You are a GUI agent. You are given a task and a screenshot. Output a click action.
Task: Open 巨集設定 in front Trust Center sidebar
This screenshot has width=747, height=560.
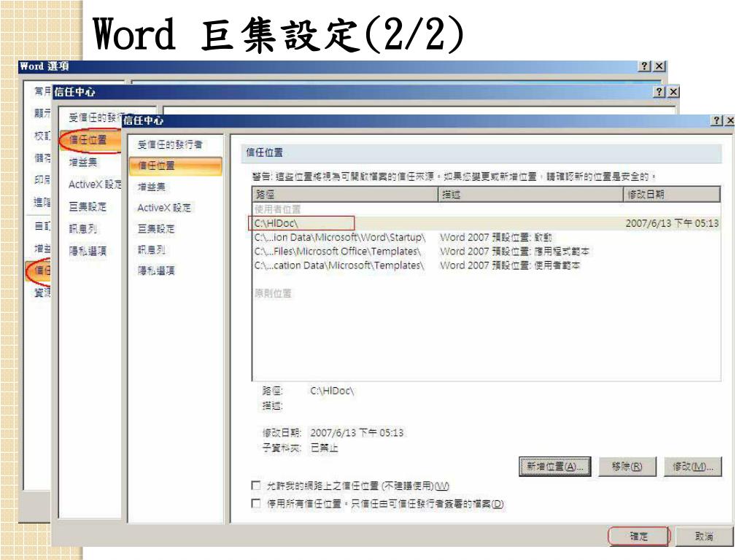click(x=156, y=228)
